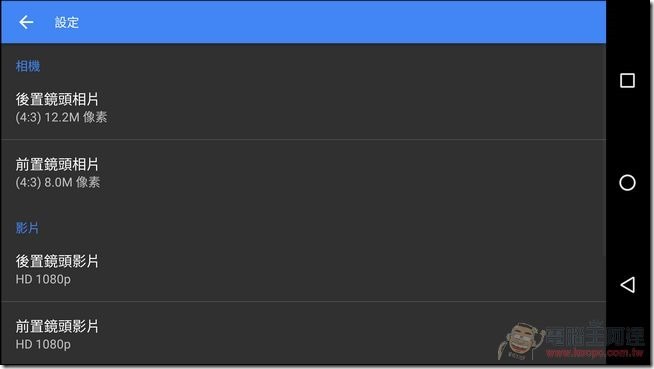
Task: Click HD 1080p under 前置鏡頭影片
Action: click(x=43, y=344)
